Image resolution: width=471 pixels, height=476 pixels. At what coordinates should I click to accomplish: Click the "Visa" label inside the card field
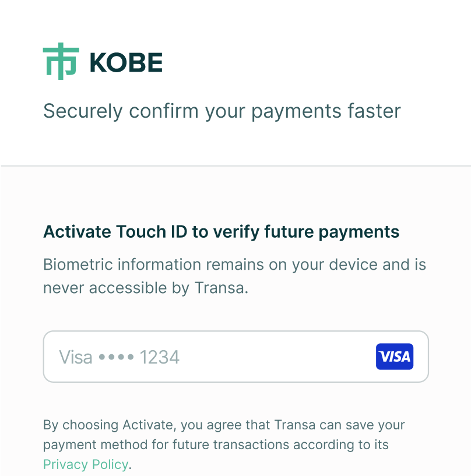[76, 357]
